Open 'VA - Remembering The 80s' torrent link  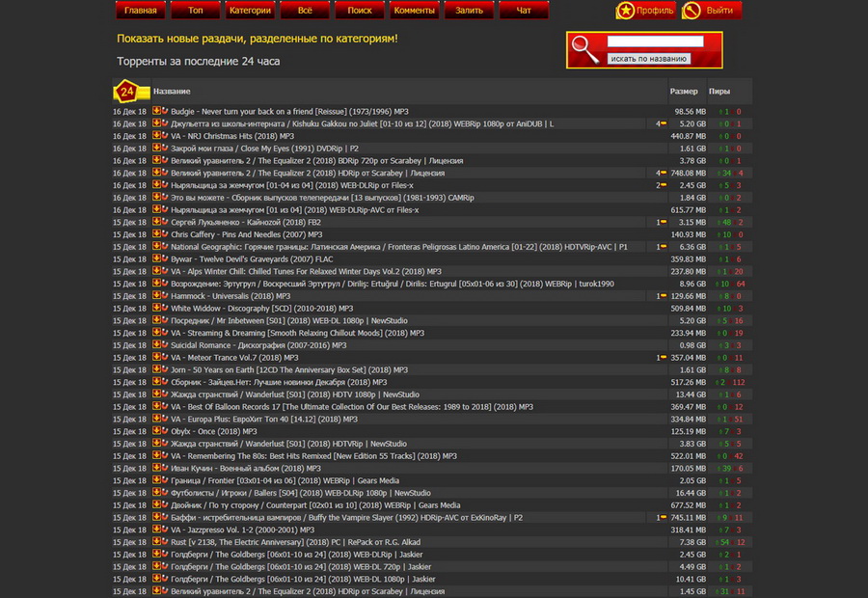(313, 456)
